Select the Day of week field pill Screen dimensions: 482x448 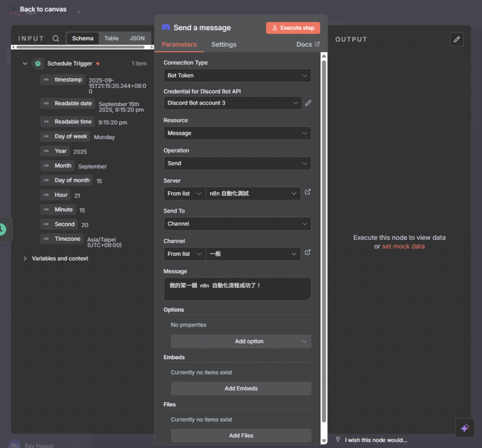[65, 136]
